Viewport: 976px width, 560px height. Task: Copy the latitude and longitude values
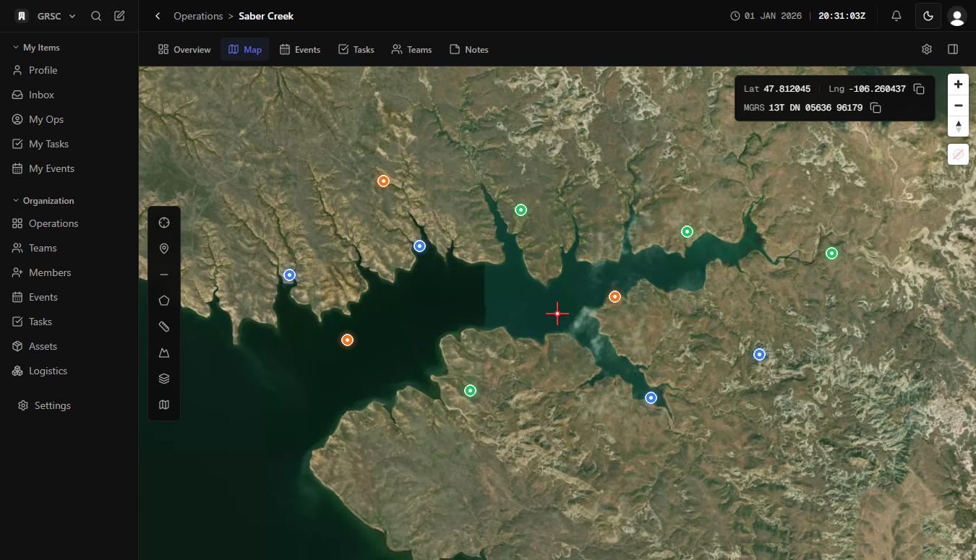(x=919, y=89)
